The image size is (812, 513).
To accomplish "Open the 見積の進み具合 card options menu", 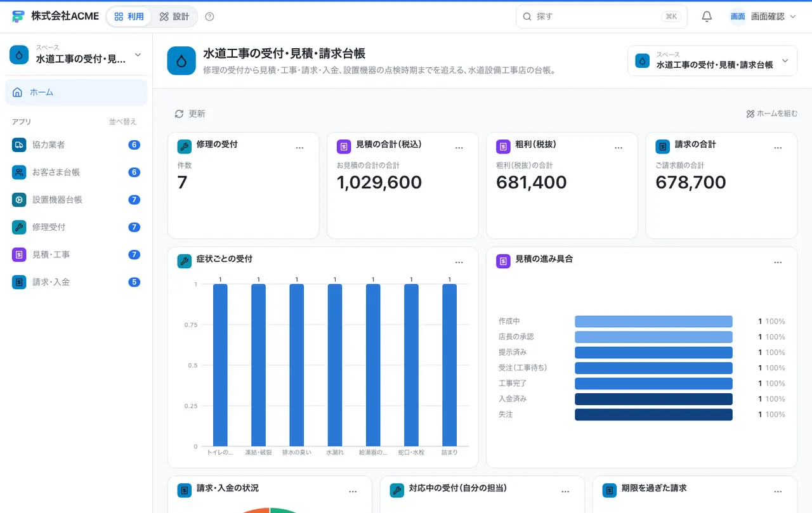I will [778, 262].
